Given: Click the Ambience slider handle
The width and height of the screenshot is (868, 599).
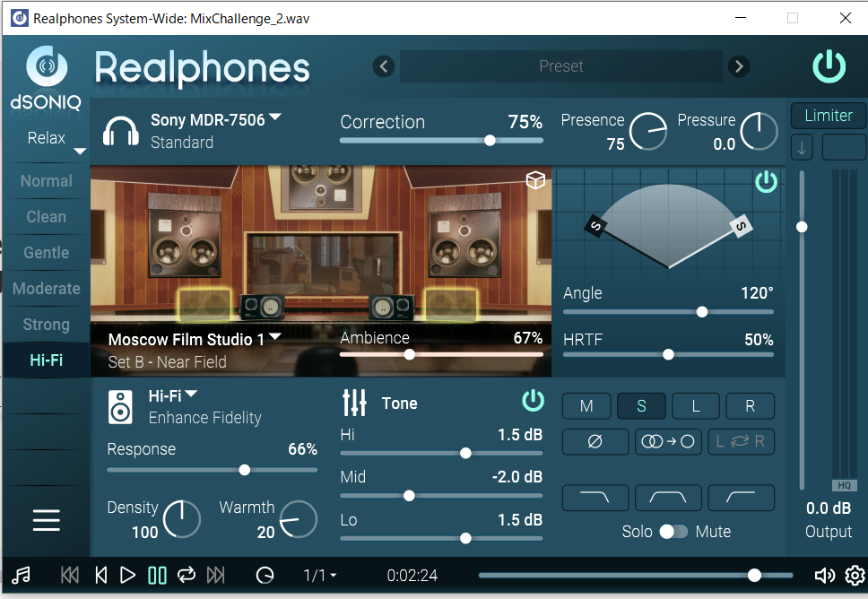Looking at the screenshot, I should (x=409, y=354).
